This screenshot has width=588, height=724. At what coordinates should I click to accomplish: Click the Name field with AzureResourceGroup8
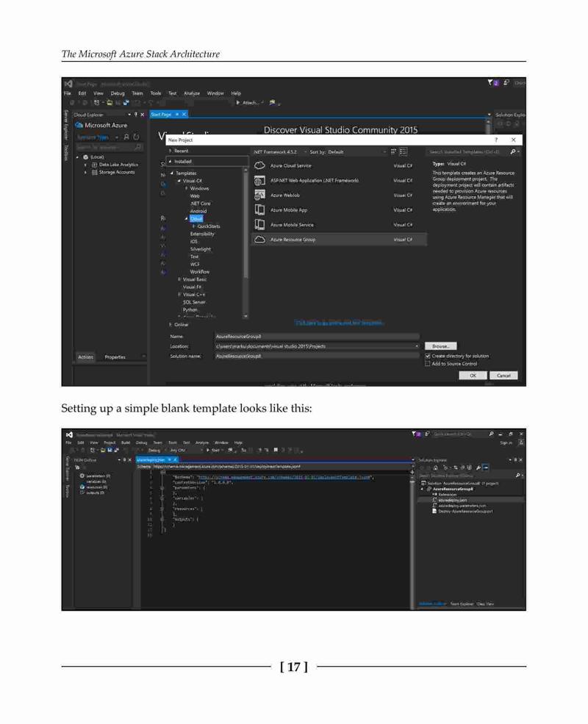click(318, 337)
